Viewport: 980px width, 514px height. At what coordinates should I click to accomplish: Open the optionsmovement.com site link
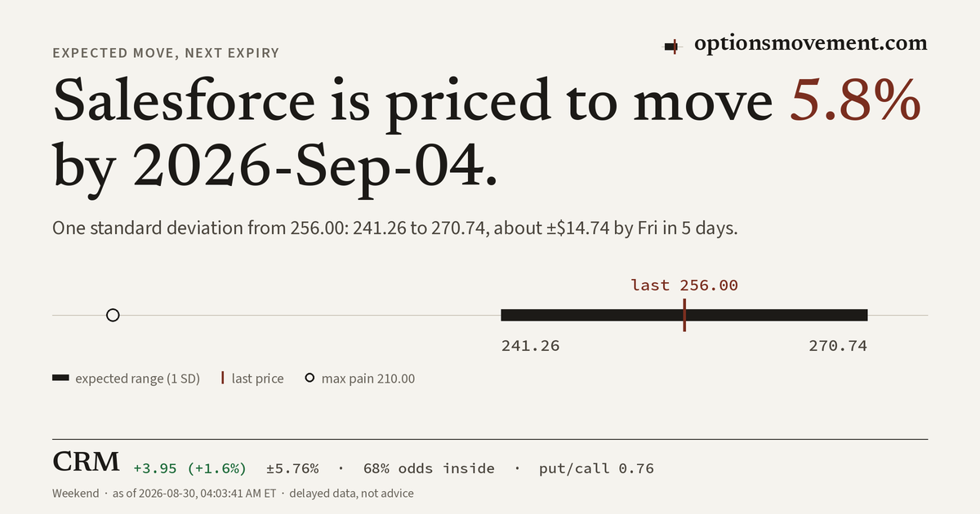click(811, 44)
